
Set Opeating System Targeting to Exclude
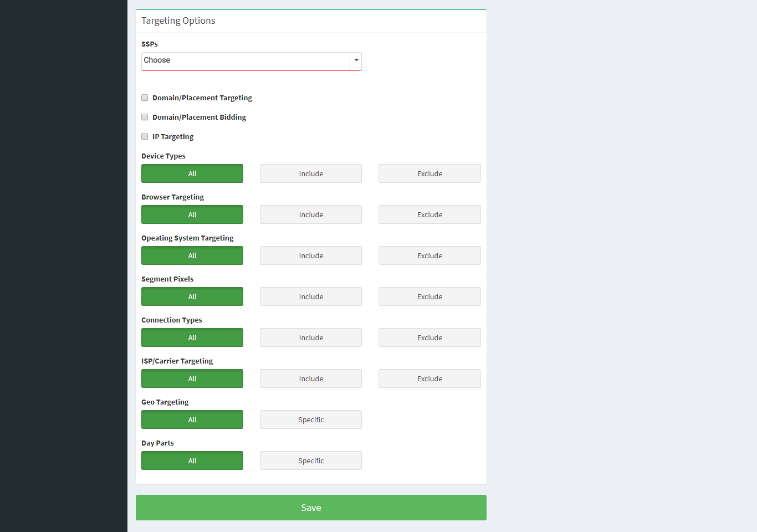[429, 255]
